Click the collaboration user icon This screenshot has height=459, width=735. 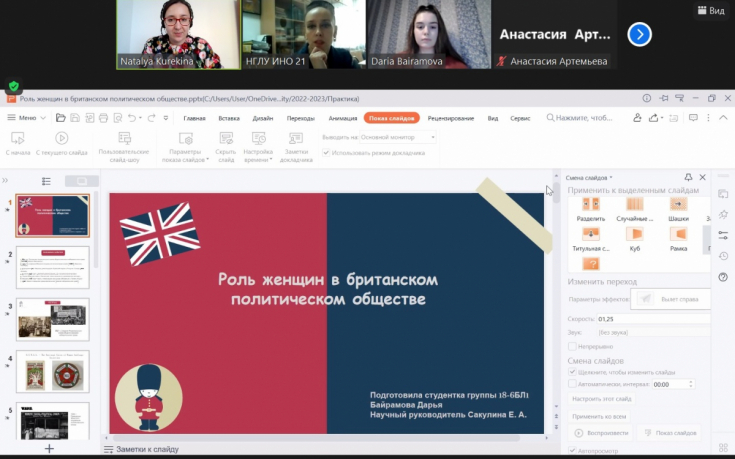pos(637,118)
